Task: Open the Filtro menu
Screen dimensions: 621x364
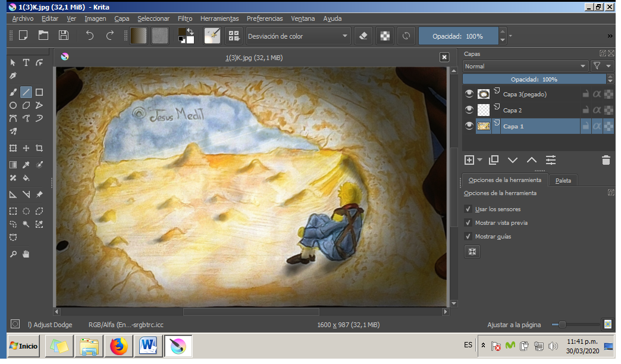Action: [x=184, y=18]
